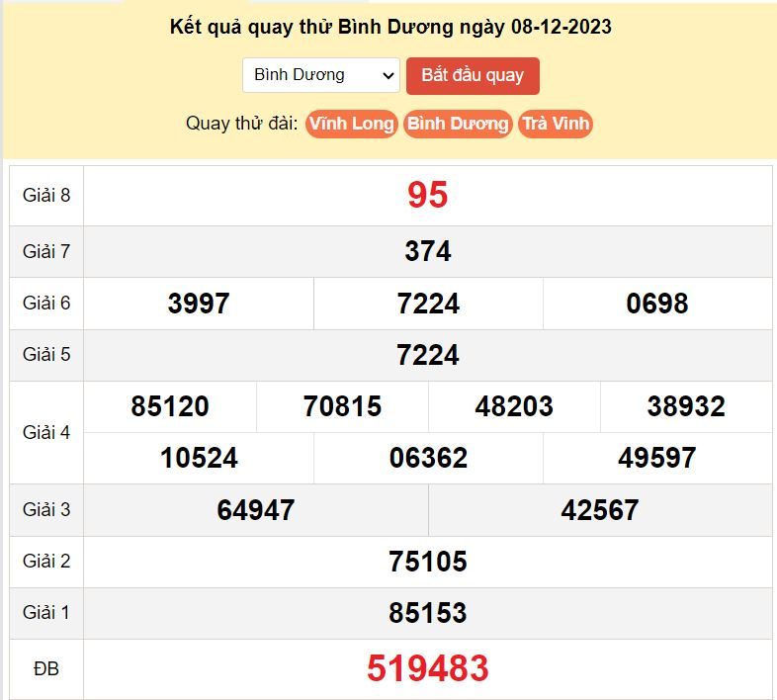Click the Quay thử đài label

point(242,124)
